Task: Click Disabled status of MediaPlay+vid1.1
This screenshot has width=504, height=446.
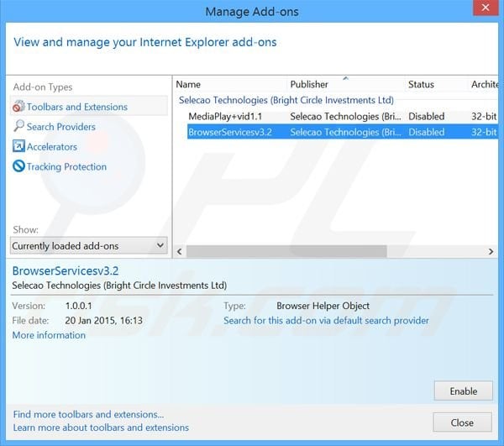Action: click(x=427, y=116)
